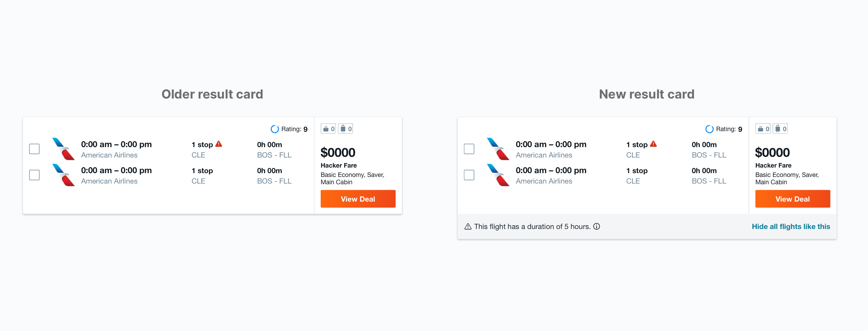Click checked luggage icon in older card

pos(343,129)
